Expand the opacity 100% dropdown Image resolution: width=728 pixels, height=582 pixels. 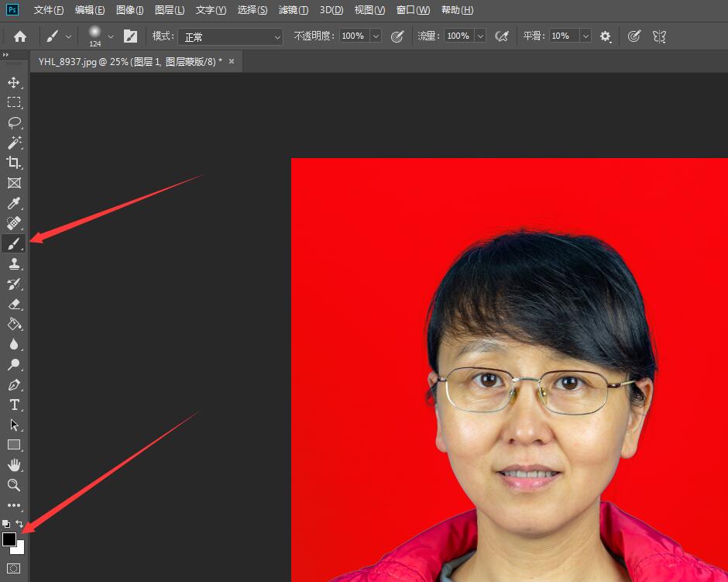click(x=376, y=36)
